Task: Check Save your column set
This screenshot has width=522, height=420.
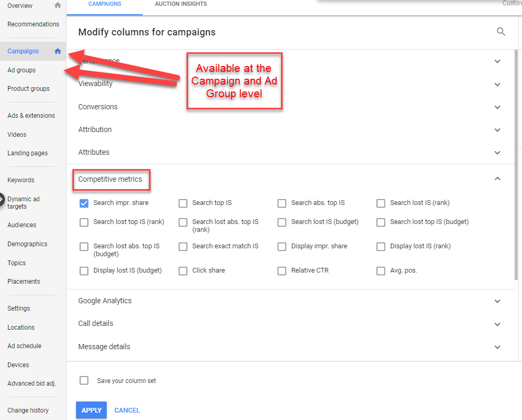Action: point(84,380)
